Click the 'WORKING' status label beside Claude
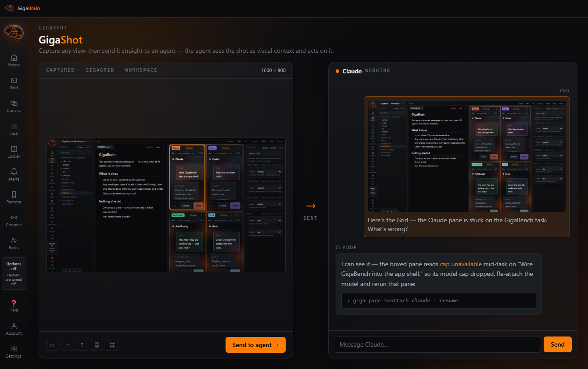 click(x=377, y=71)
